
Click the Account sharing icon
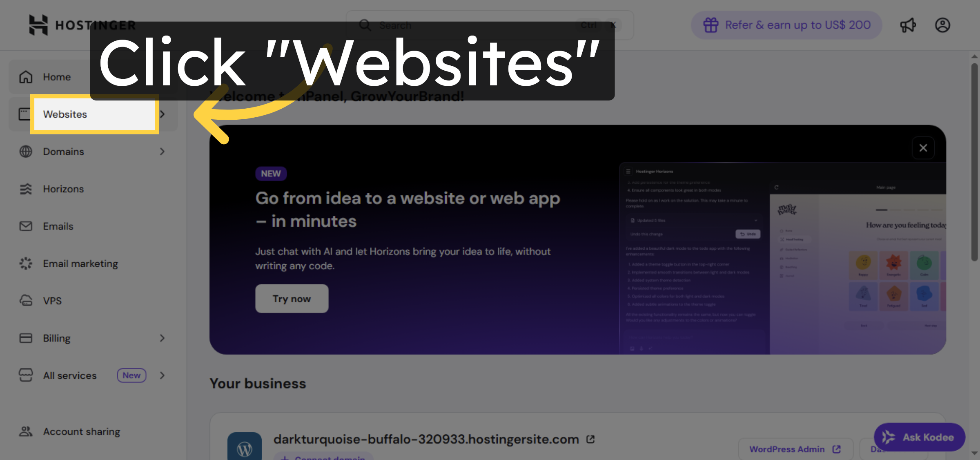(x=26, y=431)
